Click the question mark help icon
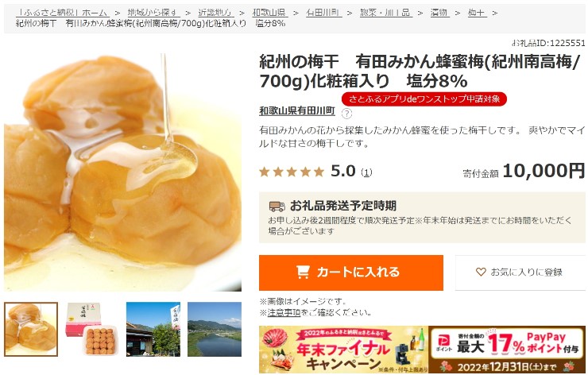 point(347,114)
